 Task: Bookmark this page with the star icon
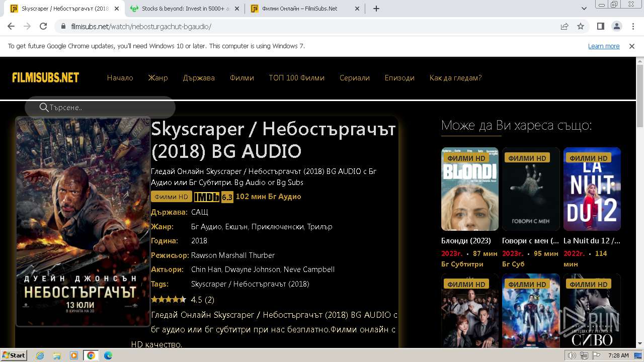tap(581, 26)
